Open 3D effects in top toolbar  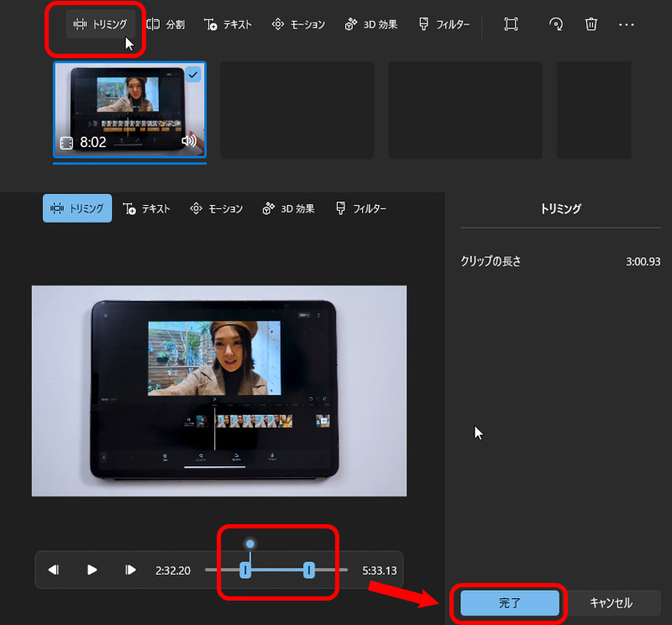tap(370, 24)
